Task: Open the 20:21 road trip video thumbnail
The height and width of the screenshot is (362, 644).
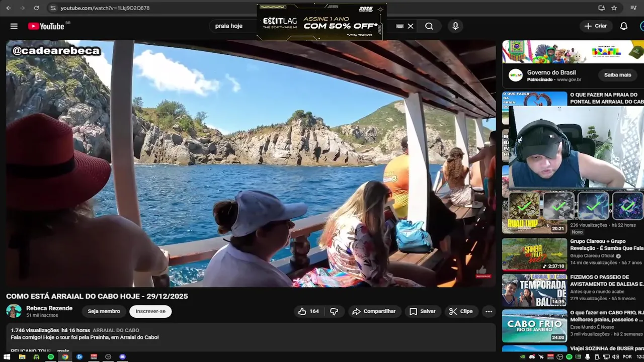Action: click(x=534, y=213)
